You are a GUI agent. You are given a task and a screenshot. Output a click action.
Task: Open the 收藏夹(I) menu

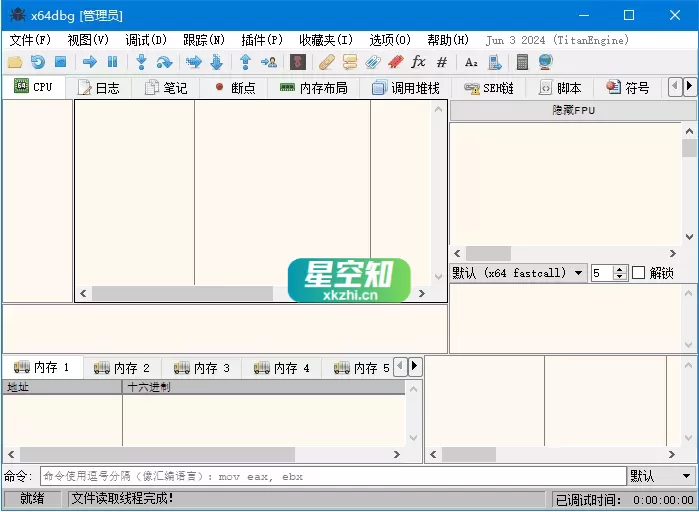pyautogui.click(x=326, y=40)
